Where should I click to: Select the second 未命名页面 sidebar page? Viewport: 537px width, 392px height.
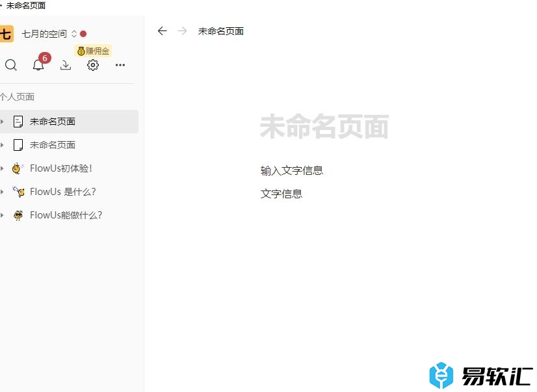point(68,145)
